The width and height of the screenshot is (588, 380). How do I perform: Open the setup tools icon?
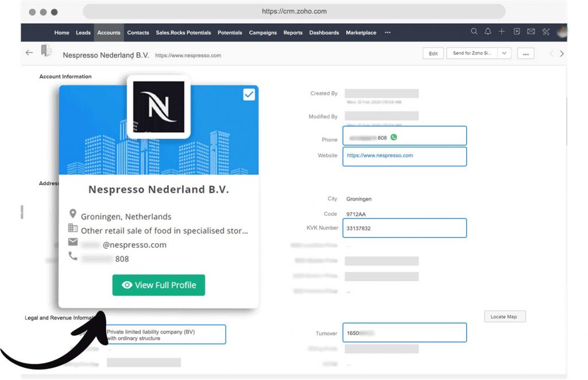[x=546, y=32]
